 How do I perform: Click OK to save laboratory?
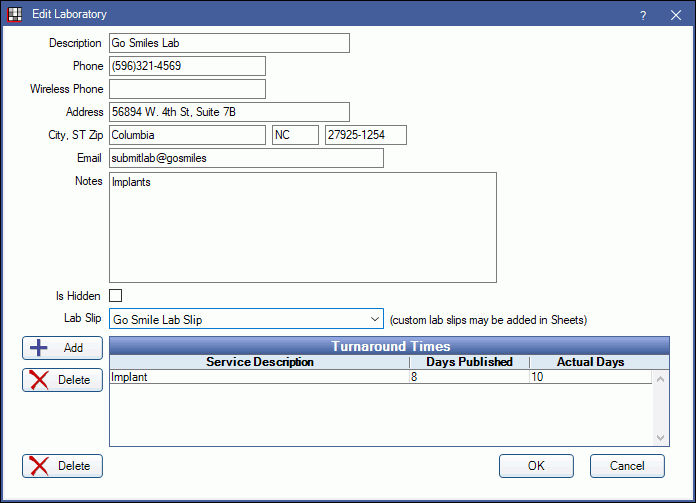click(x=537, y=466)
